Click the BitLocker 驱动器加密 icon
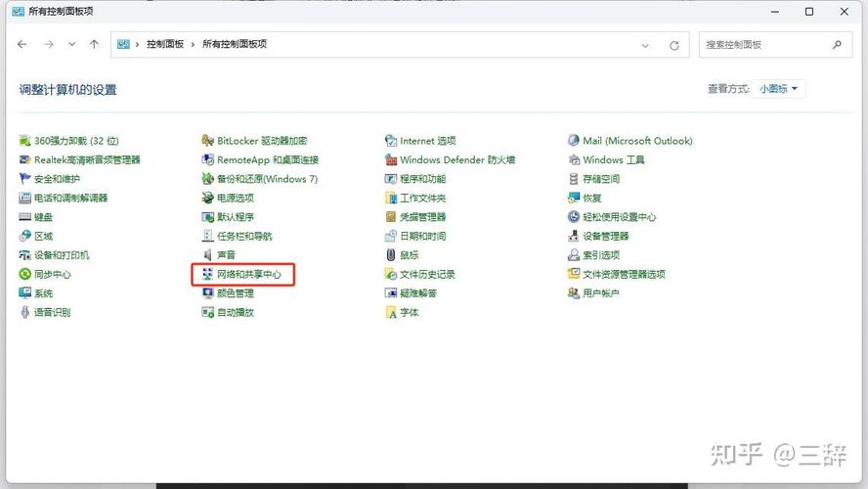 click(207, 141)
